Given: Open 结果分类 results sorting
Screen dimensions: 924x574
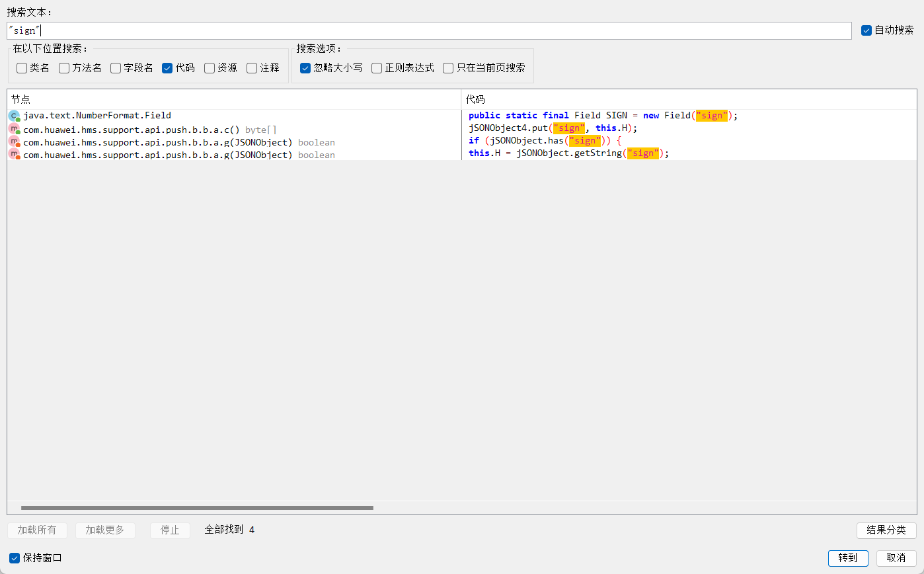Looking at the screenshot, I should pyautogui.click(x=886, y=530).
